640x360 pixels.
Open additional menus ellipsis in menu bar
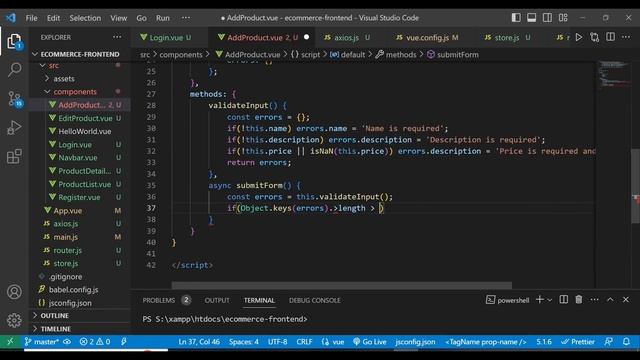point(186,18)
